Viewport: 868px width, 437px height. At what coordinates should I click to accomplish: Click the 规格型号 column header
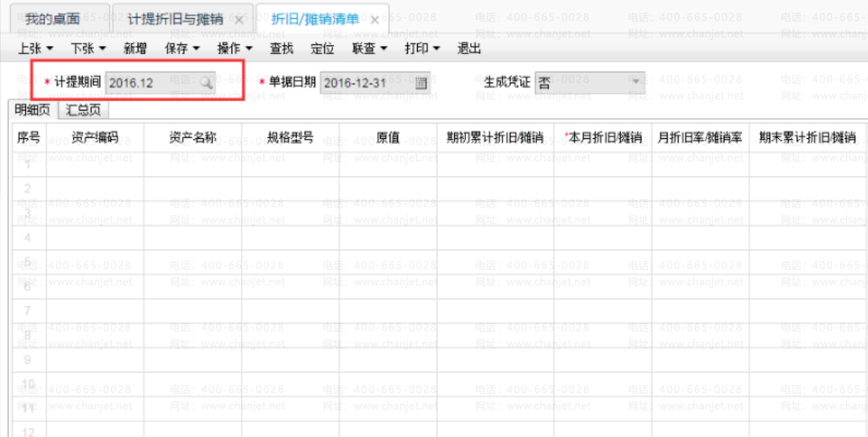[x=290, y=138]
